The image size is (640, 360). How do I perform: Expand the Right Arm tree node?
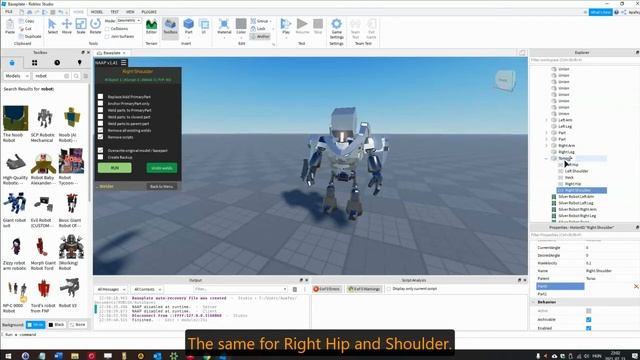point(547,146)
